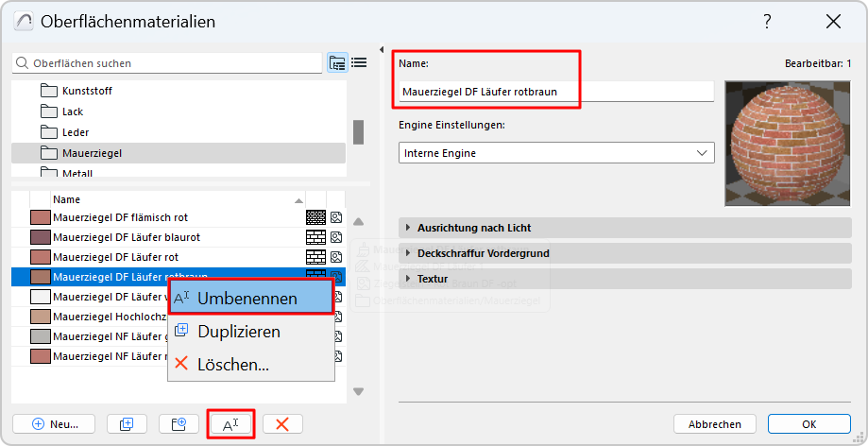868x446 pixels.
Task: Click hatch icon of Mauerziegel DF Läufer rot
Action: (x=315, y=257)
